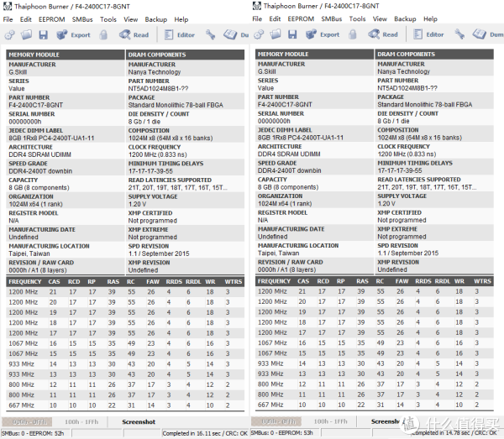Viewport: 504px width, 439px height.
Task: Click the open file icon in right toolbar
Action: point(276,34)
